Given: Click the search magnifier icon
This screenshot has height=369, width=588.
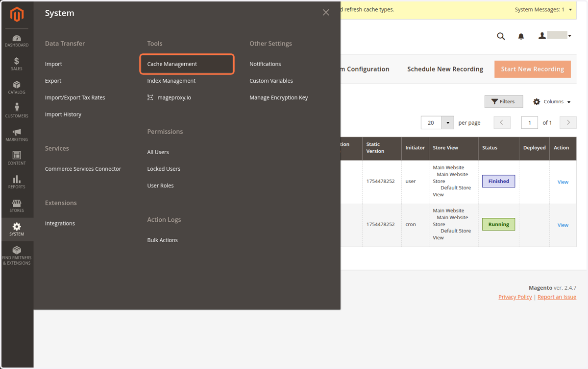Looking at the screenshot, I should (x=501, y=36).
